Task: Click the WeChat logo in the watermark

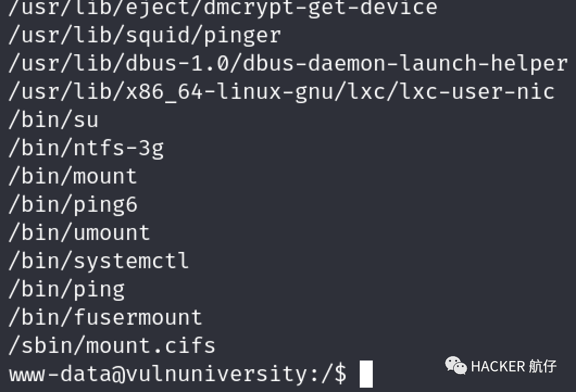Action: click(455, 365)
